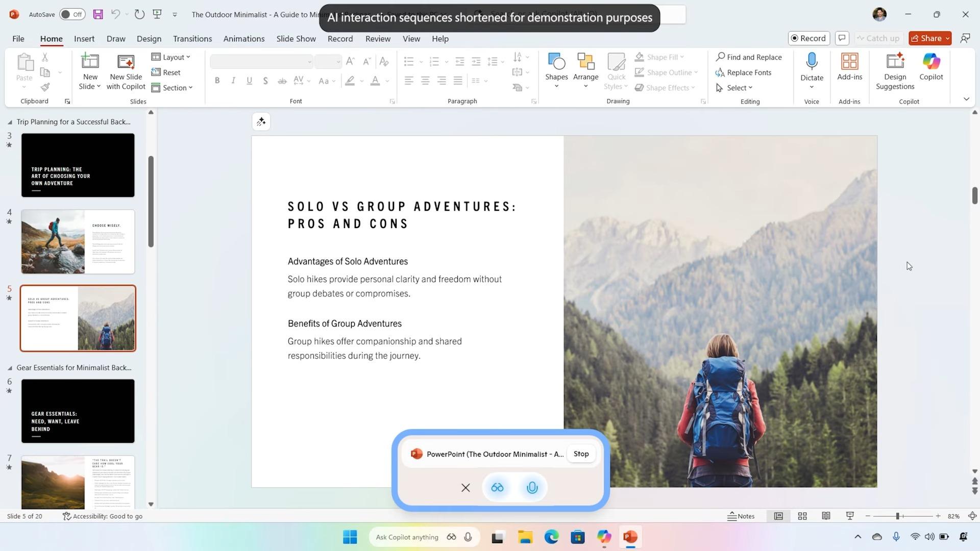
Task: Switch to the Transitions tab
Action: pos(192,38)
